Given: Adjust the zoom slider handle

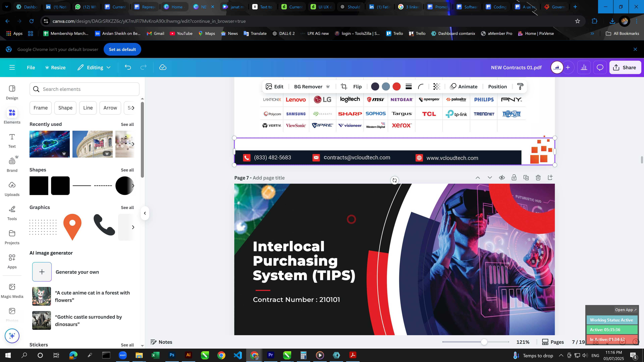Looking at the screenshot, I should click(484, 342).
